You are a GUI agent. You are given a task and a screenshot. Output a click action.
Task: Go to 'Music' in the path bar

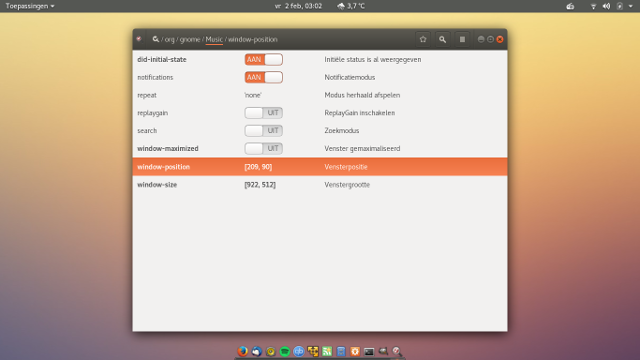click(x=214, y=39)
